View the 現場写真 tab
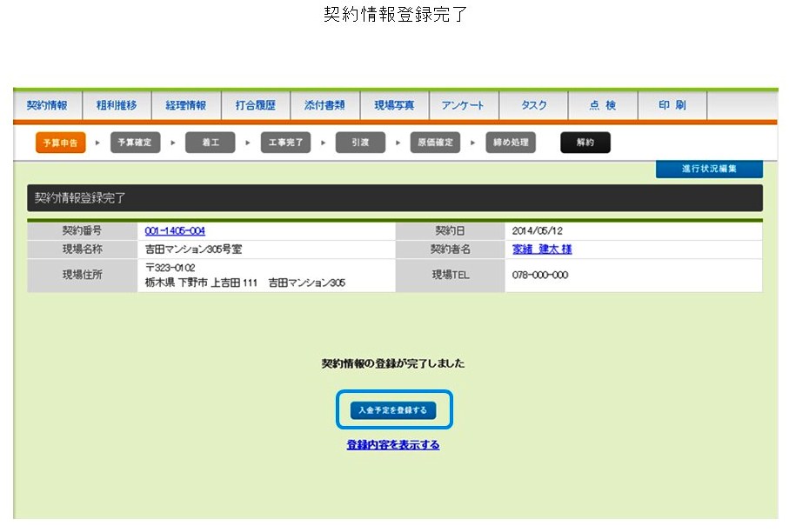Image resolution: width=789 pixels, height=532 pixels. [394, 105]
